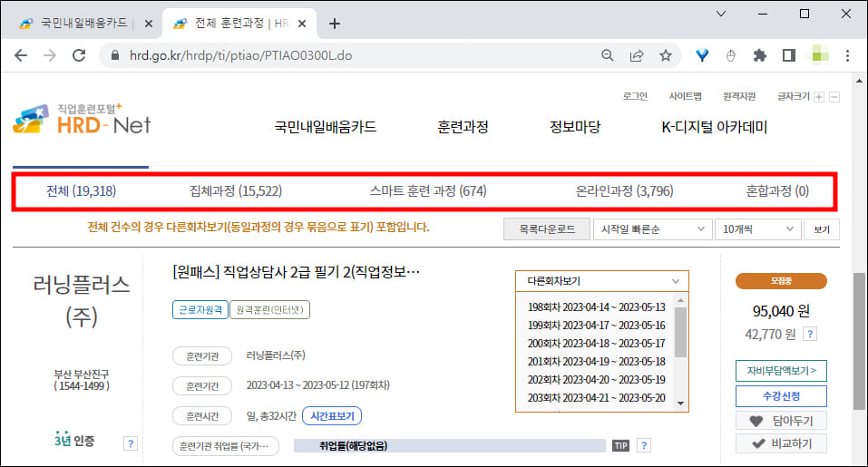Open help icon next to TIP
Screen dimensions: 868x467
[644, 445]
